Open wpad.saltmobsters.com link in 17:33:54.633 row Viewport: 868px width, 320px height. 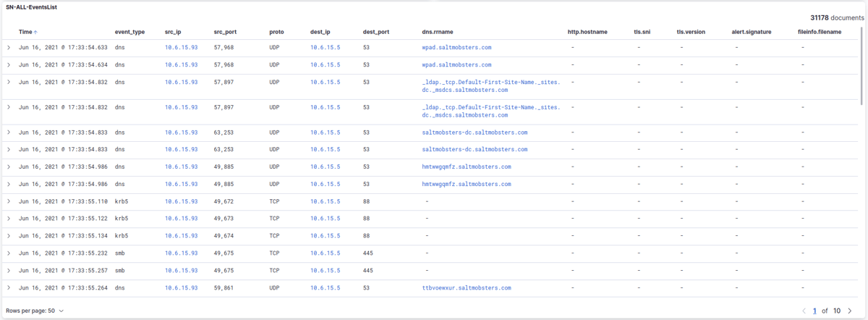(x=456, y=47)
